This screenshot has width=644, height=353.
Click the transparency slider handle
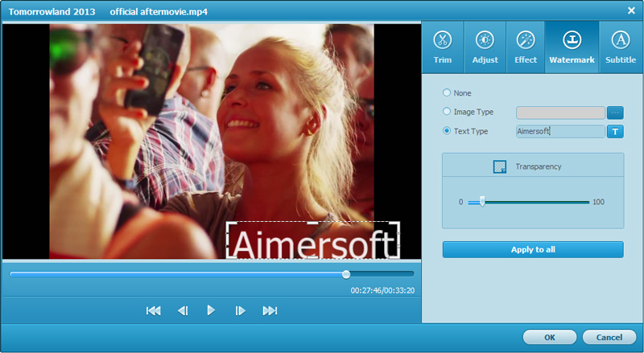(482, 202)
